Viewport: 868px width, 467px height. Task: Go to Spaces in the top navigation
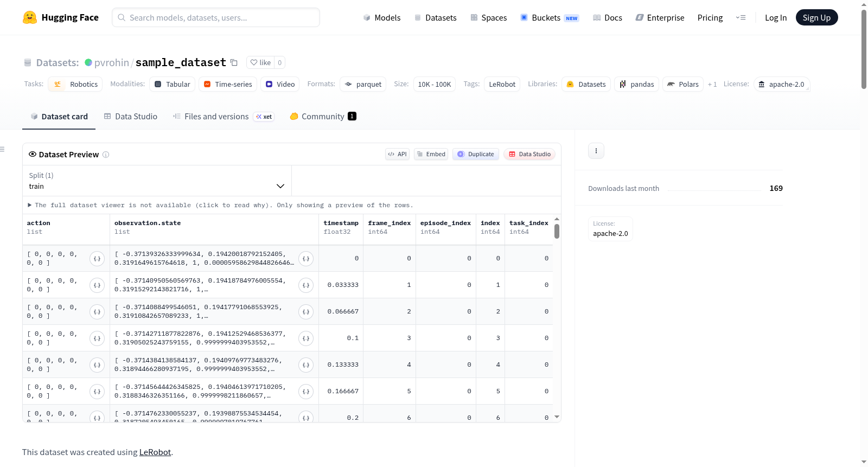[489, 17]
